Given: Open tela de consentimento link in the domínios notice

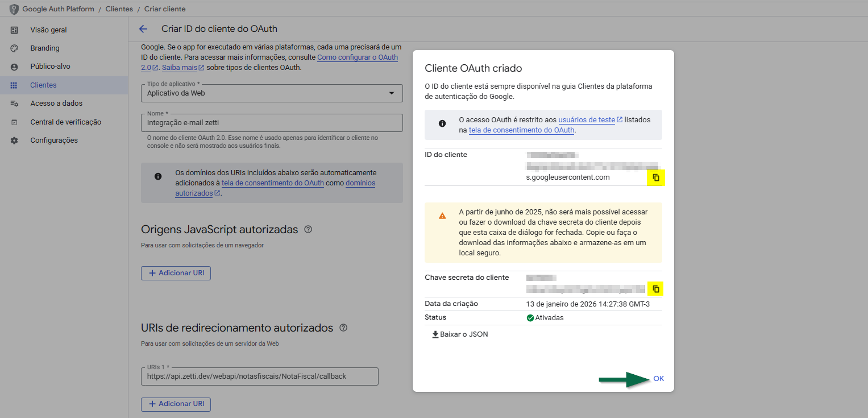Looking at the screenshot, I should coord(273,183).
